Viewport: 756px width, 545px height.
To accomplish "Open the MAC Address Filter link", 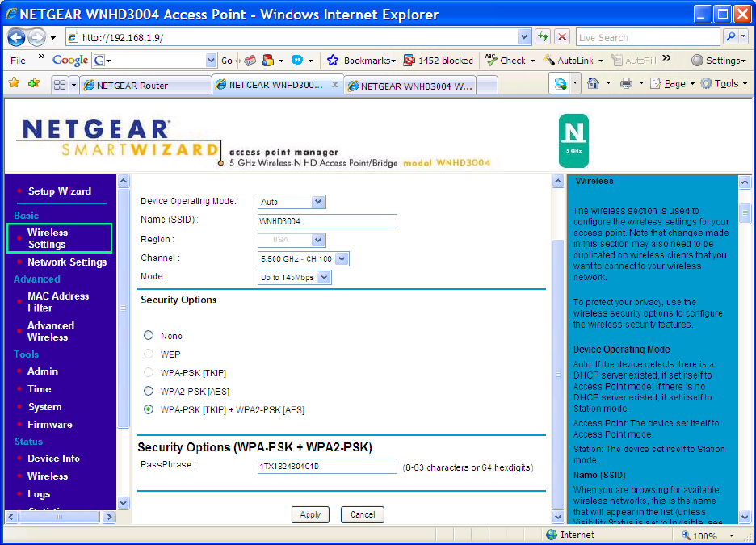I will click(58, 302).
